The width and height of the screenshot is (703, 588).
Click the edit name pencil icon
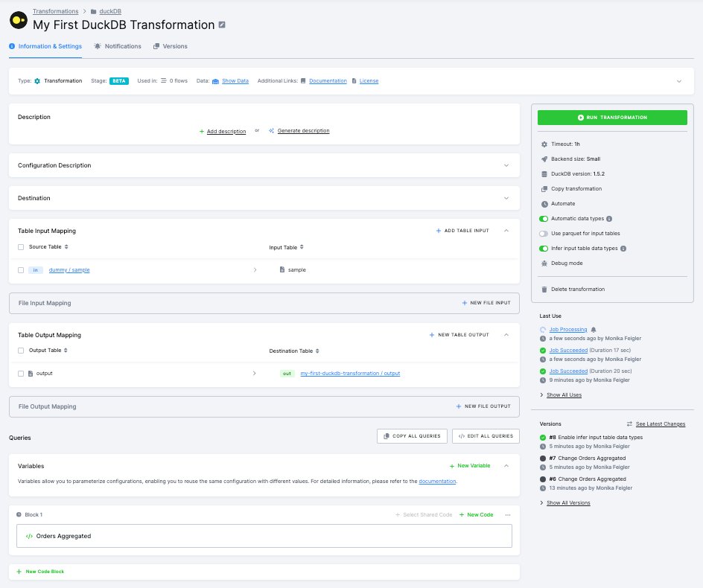pos(222,25)
